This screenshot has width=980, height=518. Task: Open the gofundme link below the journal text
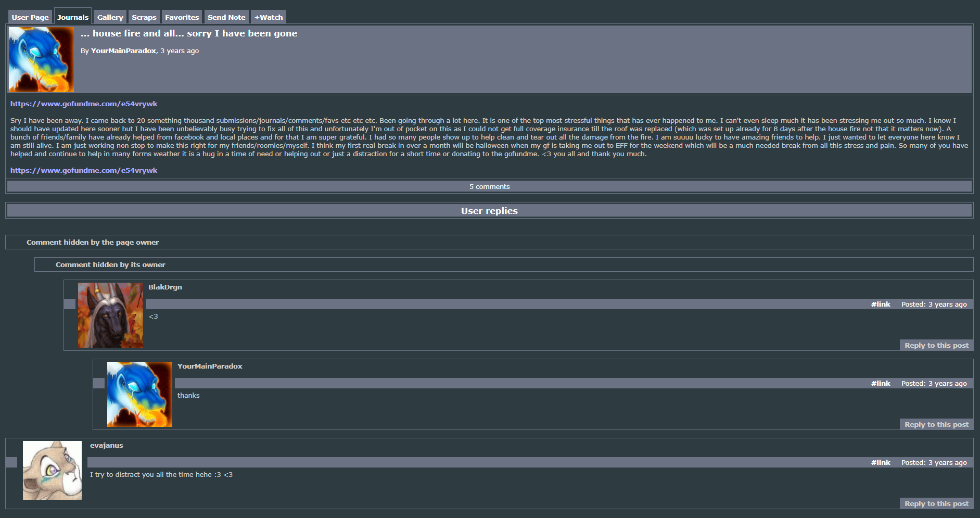tap(84, 170)
